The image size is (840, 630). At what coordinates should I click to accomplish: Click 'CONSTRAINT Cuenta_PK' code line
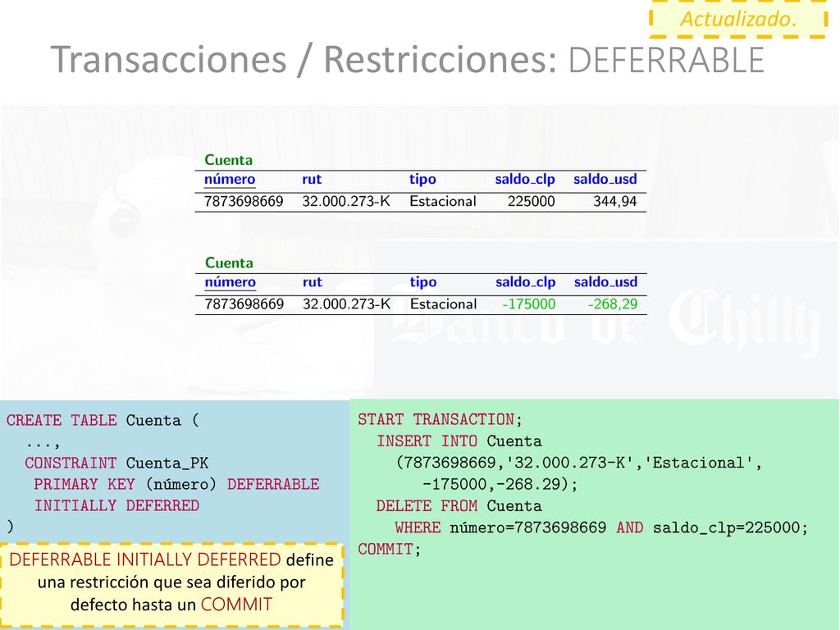click(116, 463)
